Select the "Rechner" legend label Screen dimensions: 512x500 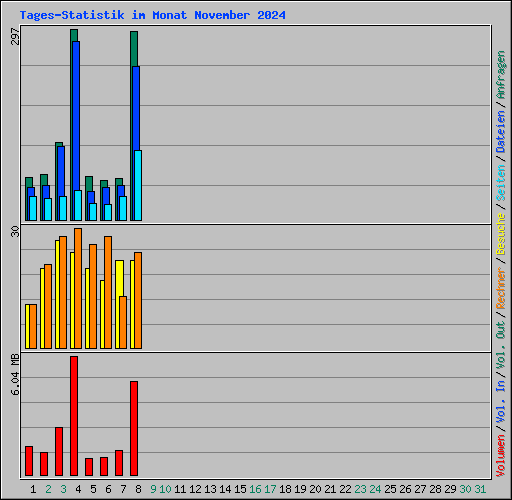[501, 288]
